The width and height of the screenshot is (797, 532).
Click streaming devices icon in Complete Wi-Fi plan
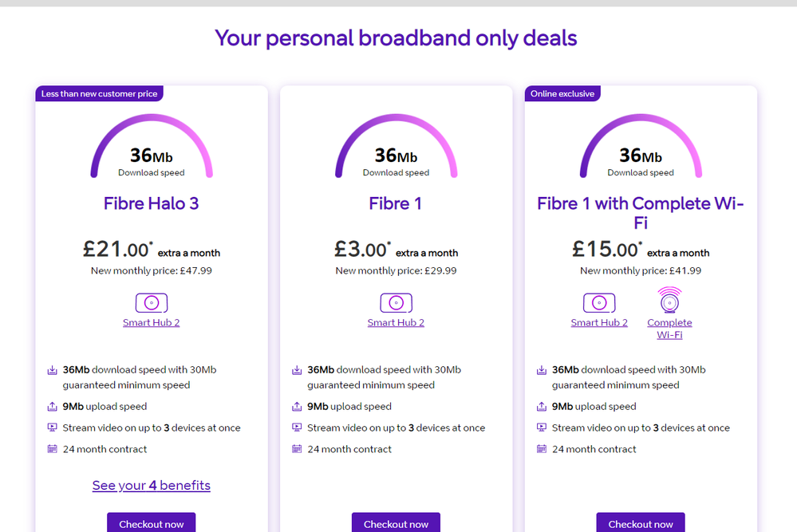[542, 428]
